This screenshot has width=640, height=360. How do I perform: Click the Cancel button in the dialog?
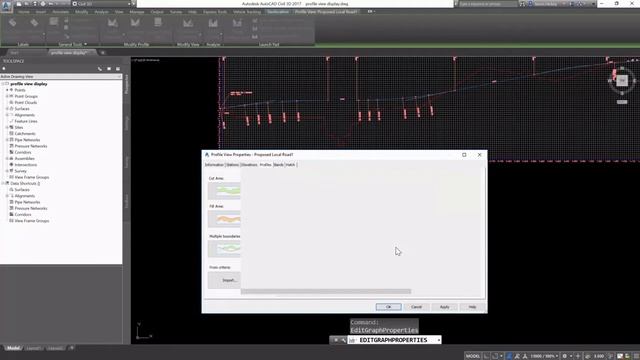coord(416,307)
